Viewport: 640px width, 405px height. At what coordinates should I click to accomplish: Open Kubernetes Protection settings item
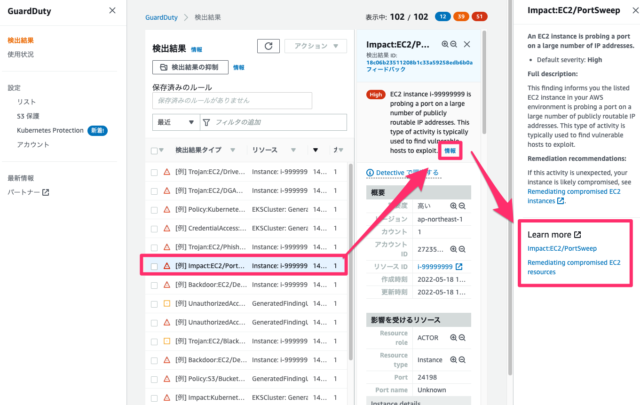50,130
